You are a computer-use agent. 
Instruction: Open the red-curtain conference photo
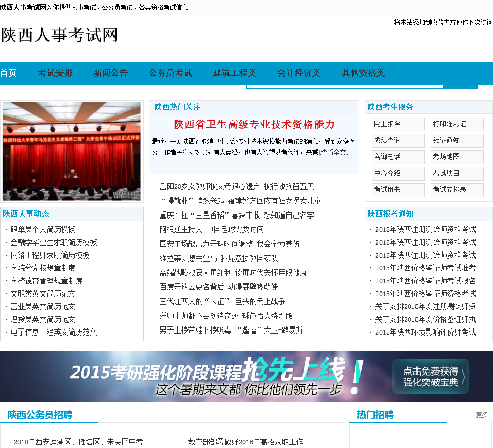click(x=72, y=151)
